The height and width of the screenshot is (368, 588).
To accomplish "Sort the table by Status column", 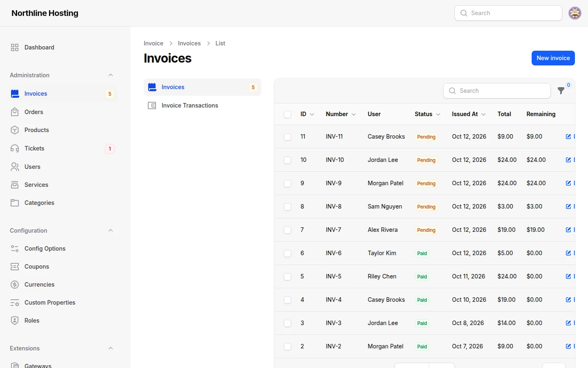I will coord(428,114).
